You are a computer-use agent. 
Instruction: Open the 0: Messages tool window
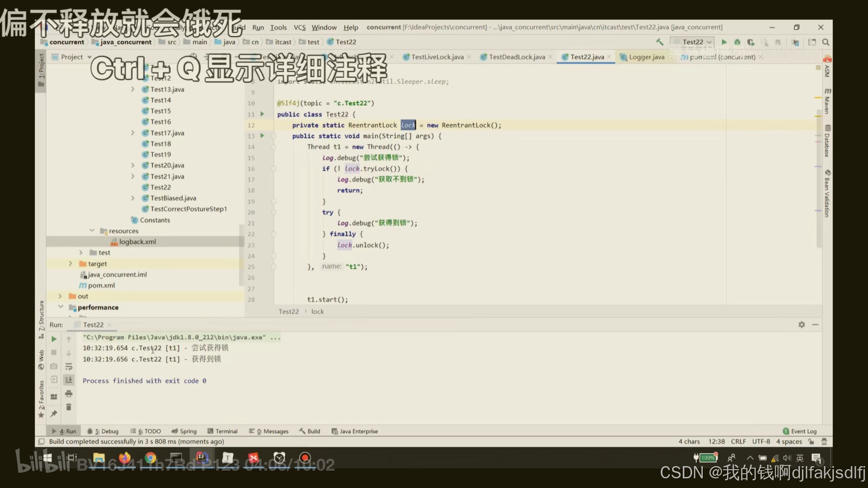coord(268,431)
